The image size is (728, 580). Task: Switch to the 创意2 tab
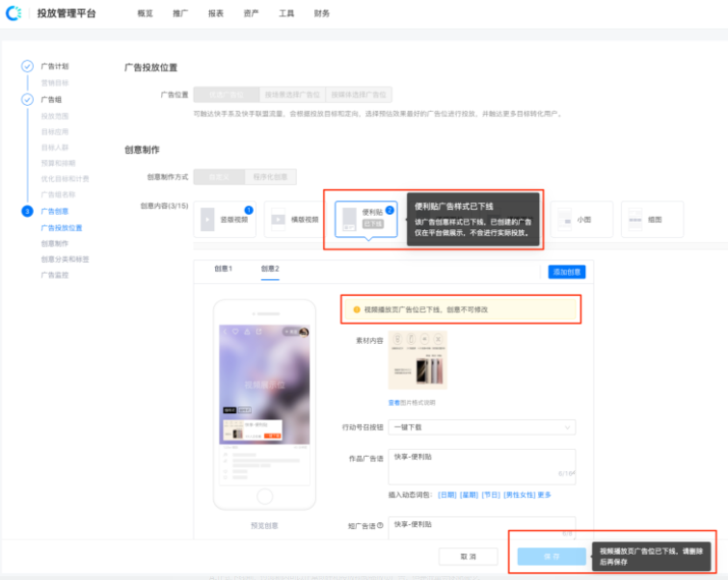click(x=270, y=269)
